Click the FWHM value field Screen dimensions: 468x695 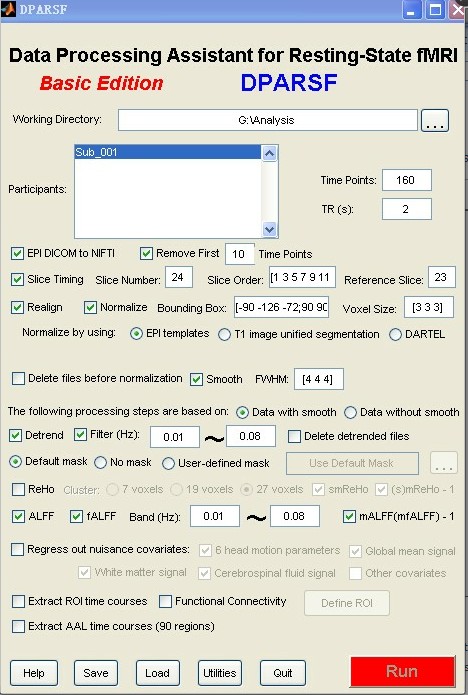[319, 379]
